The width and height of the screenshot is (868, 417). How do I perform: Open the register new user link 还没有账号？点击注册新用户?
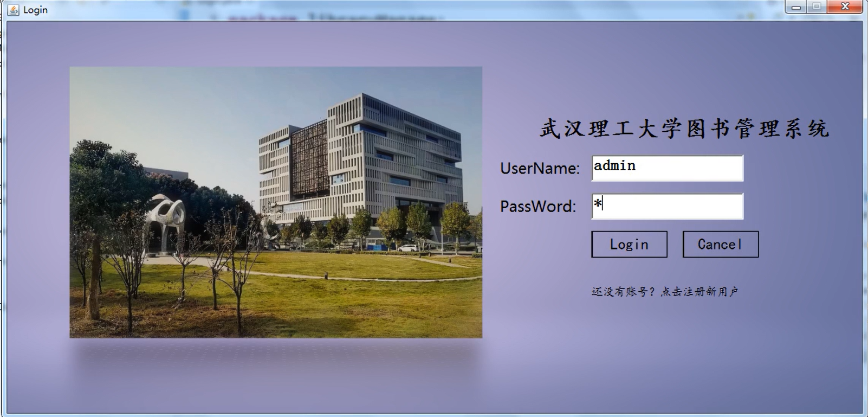point(665,292)
